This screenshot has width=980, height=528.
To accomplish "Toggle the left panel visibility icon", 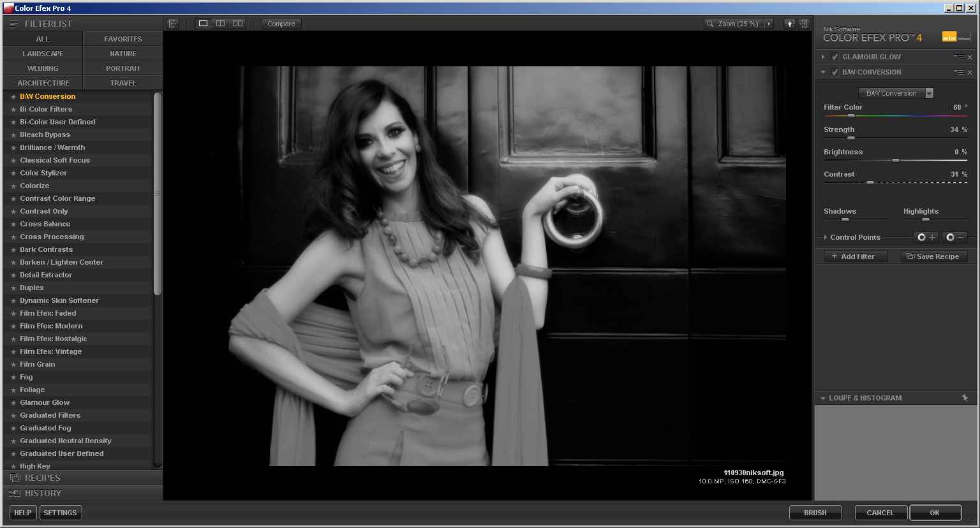I will 172,24.
